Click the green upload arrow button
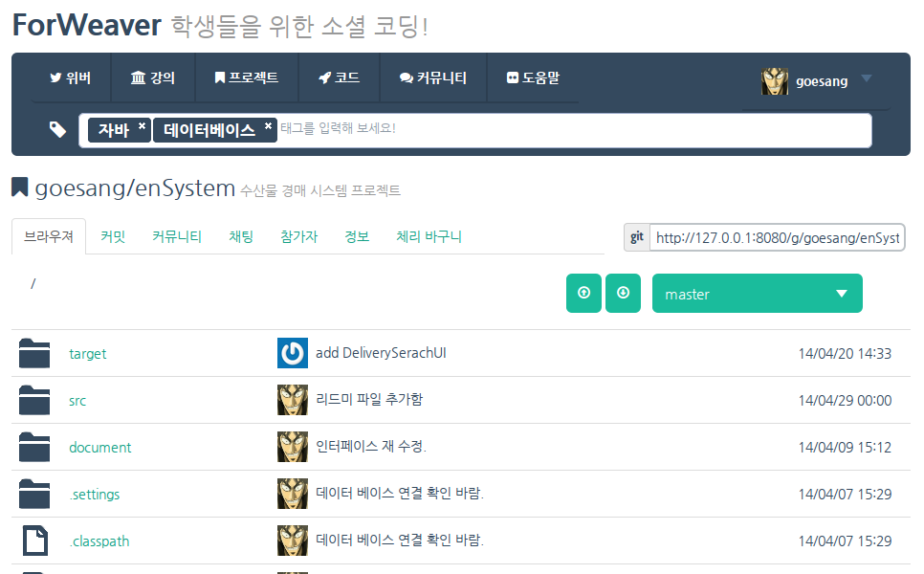The width and height of the screenshot is (924, 574). [584, 293]
